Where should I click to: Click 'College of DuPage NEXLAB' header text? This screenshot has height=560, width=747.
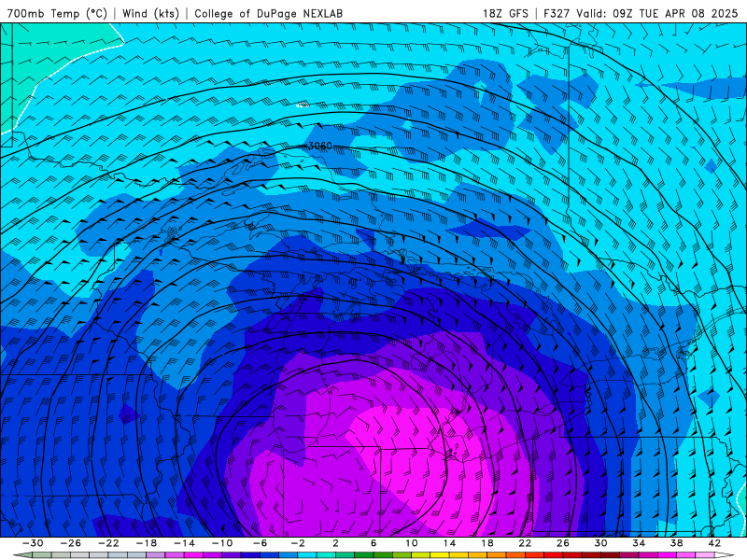click(x=268, y=14)
